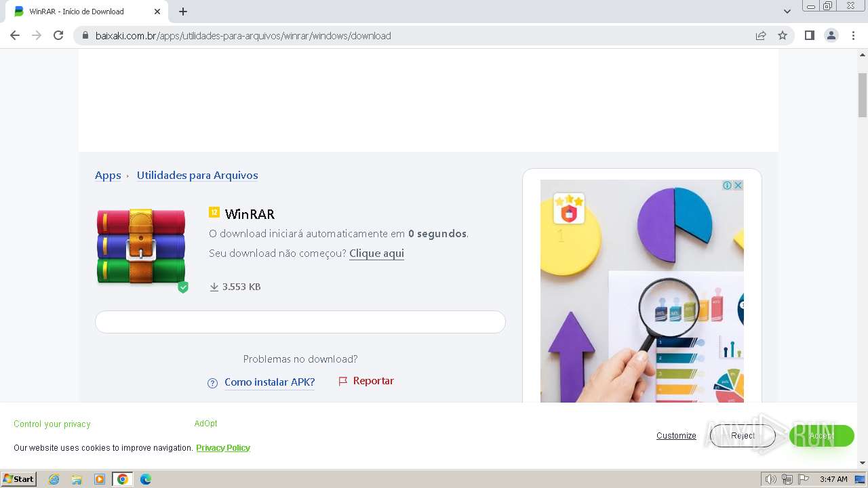Open the media player taskbar icon
The image size is (868, 488).
click(x=100, y=479)
